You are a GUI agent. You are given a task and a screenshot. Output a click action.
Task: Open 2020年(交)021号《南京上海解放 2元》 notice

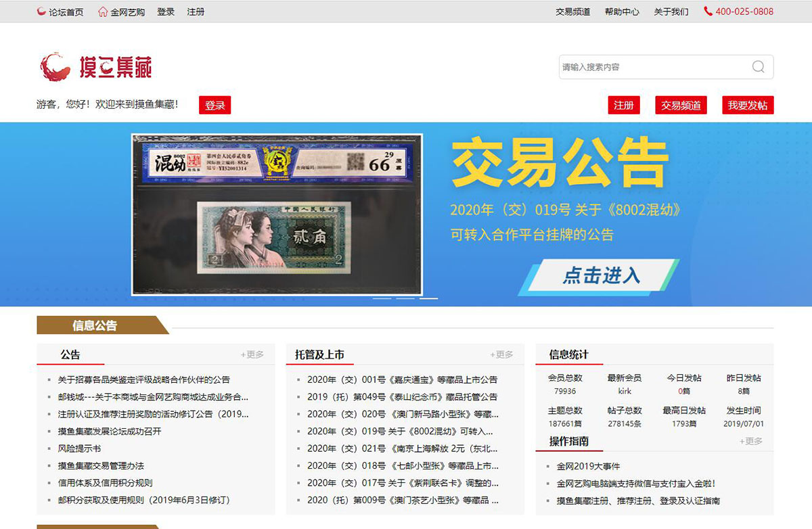tap(403, 448)
